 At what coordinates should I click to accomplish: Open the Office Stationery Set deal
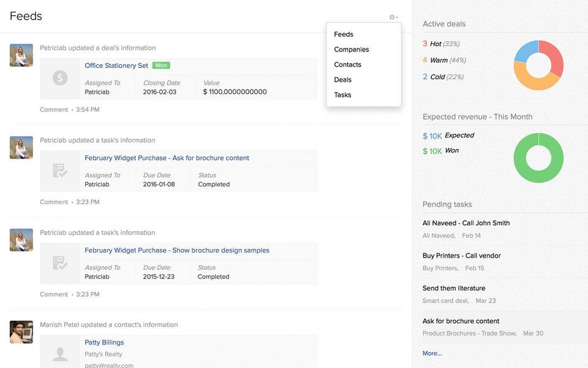(x=116, y=66)
